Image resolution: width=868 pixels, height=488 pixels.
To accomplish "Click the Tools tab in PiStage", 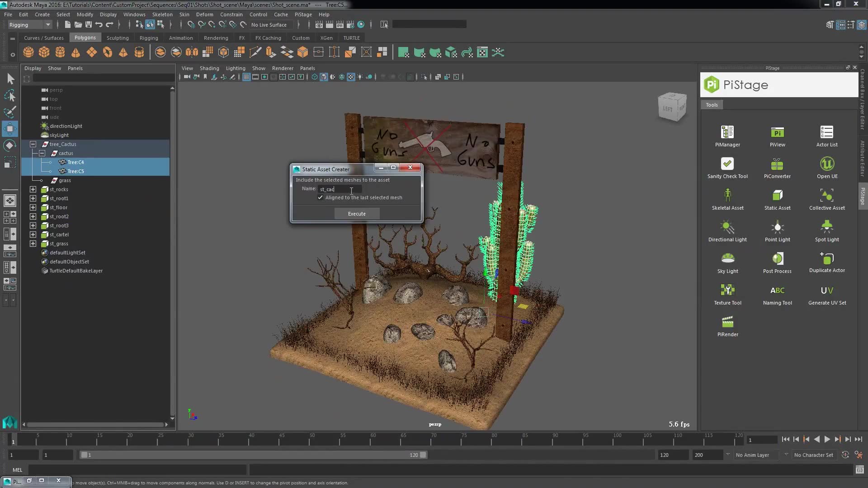I will click(712, 105).
